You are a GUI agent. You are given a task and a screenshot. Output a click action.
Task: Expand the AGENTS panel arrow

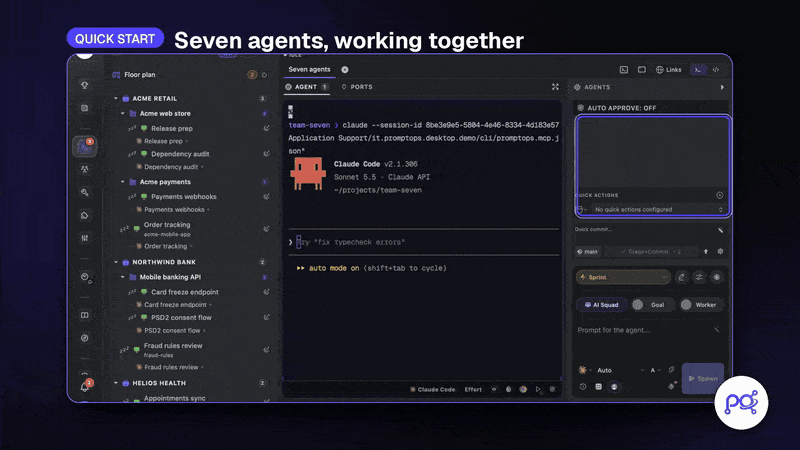722,87
